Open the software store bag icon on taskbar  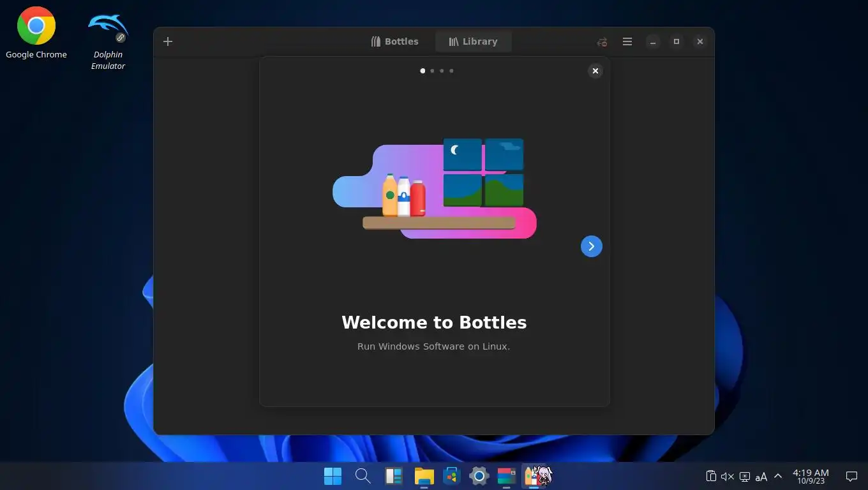tap(452, 476)
